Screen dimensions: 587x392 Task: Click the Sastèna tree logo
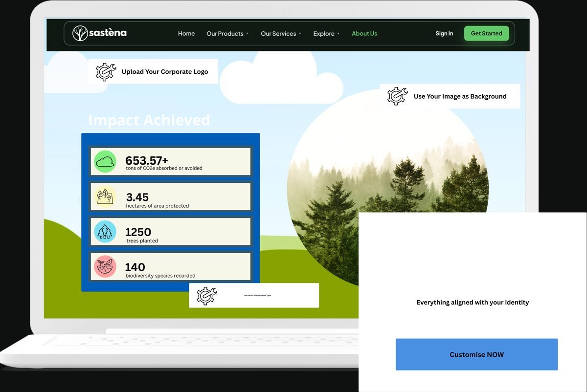(x=80, y=33)
